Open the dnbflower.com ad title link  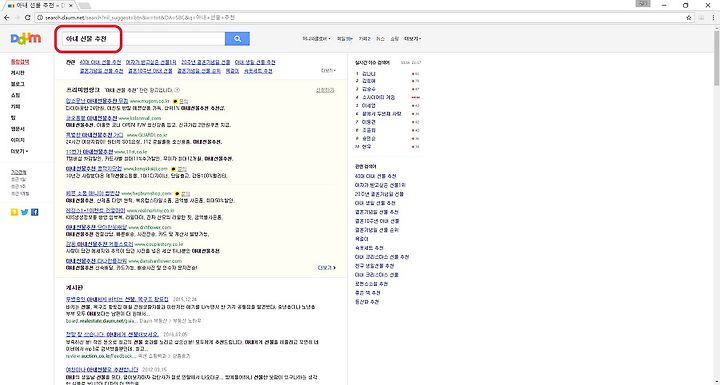point(96,227)
